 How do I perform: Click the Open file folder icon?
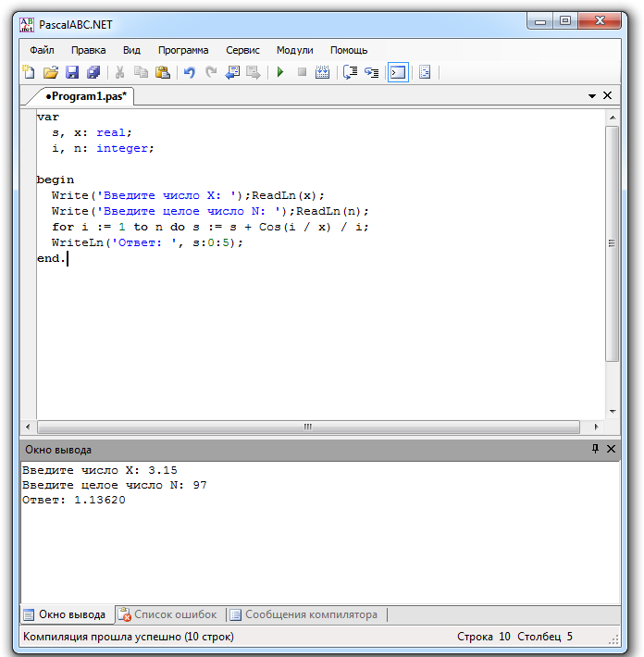click(x=51, y=72)
